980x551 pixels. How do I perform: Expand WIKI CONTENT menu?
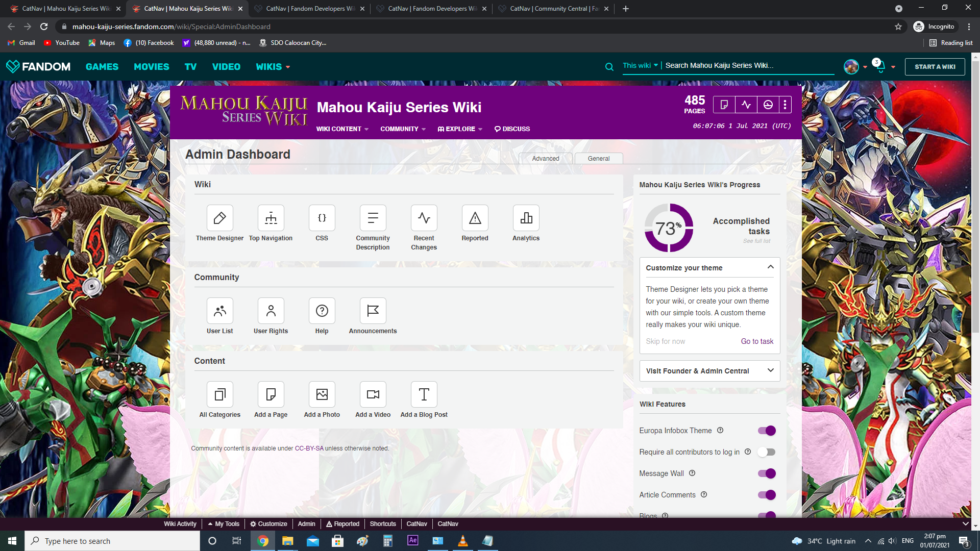[x=342, y=129]
